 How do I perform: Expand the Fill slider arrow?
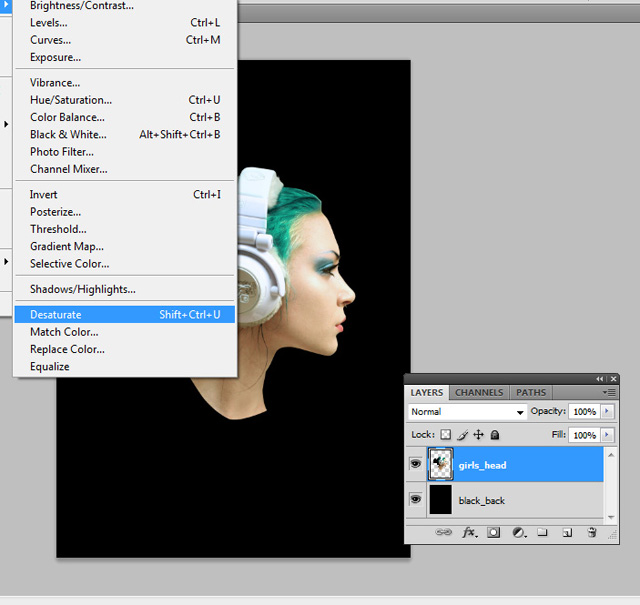[x=608, y=435]
